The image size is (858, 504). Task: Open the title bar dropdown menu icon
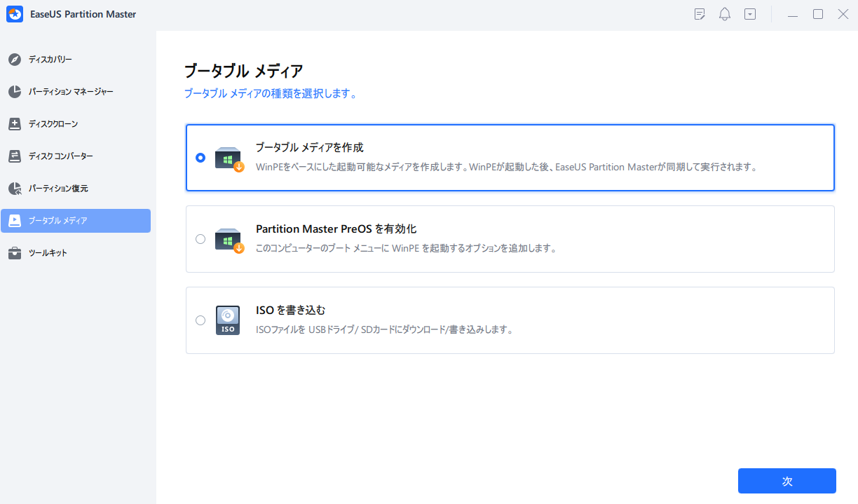pos(750,15)
